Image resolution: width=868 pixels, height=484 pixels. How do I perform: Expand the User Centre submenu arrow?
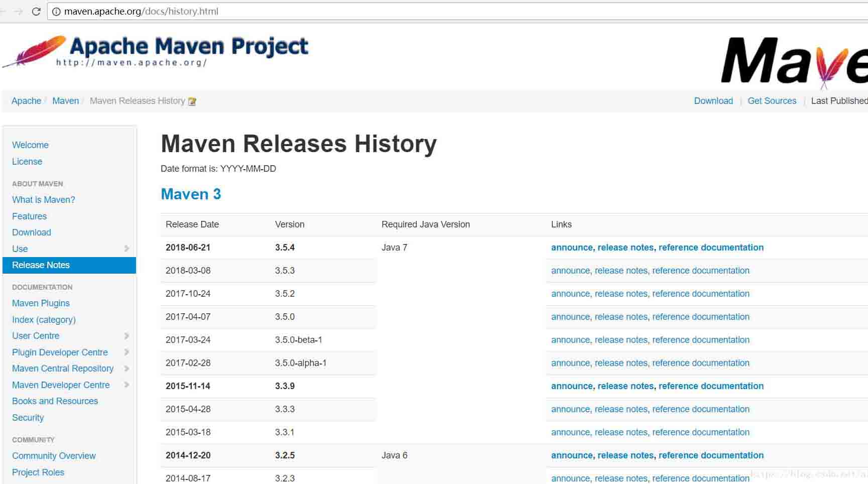(x=127, y=335)
